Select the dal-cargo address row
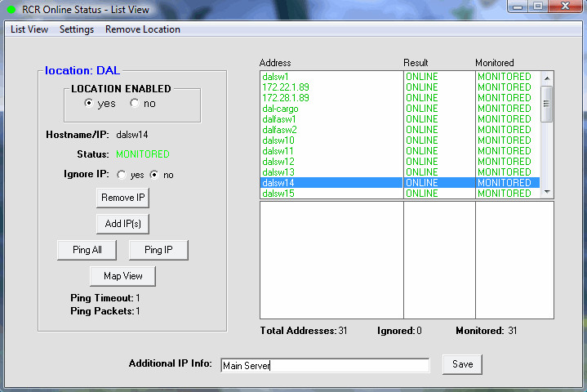Viewport: 587px width, 392px height. [x=400, y=109]
